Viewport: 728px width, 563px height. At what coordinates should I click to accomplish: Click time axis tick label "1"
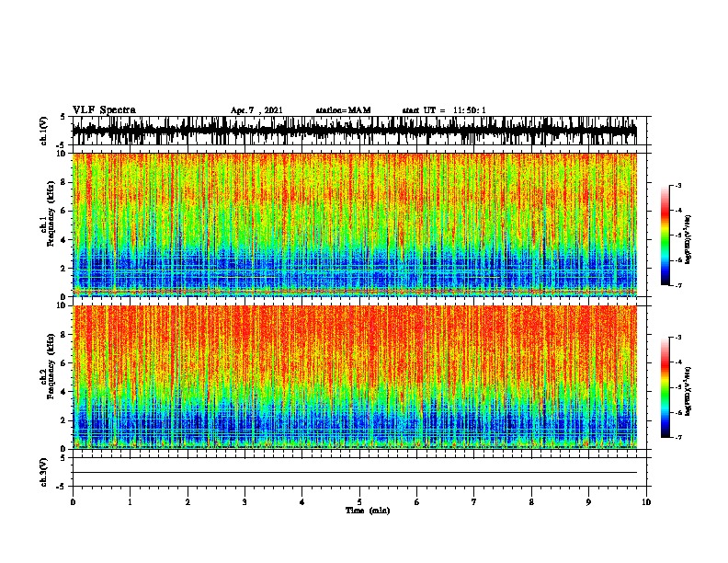[130, 502]
